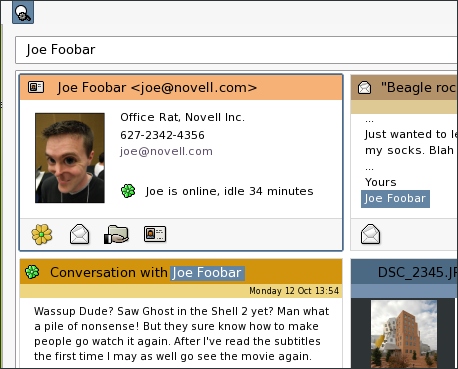The width and height of the screenshot is (458, 369).
Task: Click the Yours line in email snippet
Action: tap(381, 182)
